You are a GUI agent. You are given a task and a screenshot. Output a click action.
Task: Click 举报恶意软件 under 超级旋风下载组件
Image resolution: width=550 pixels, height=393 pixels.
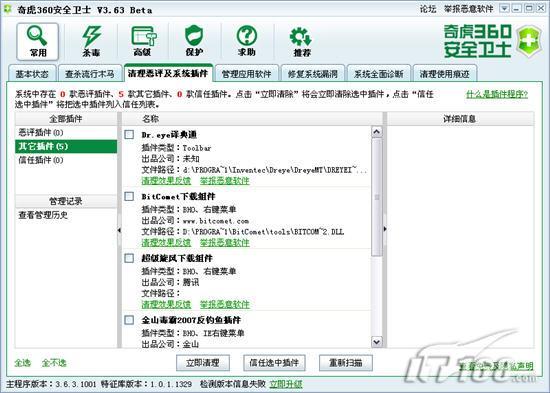point(224,304)
